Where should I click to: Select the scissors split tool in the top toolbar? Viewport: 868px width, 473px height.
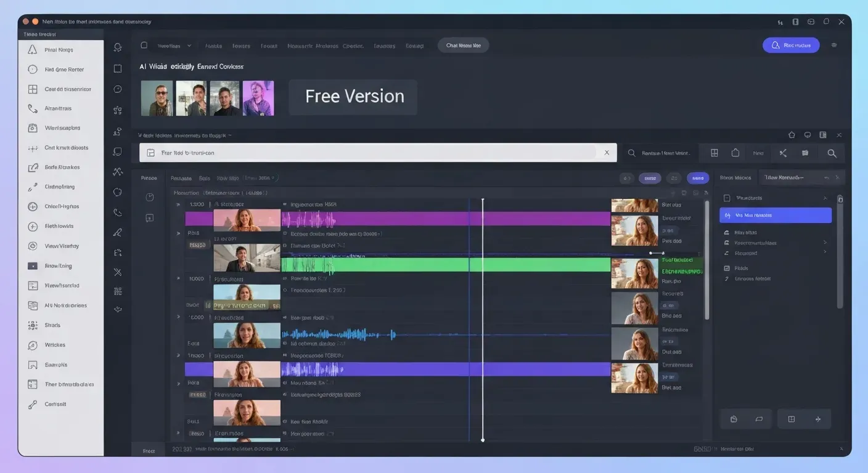(x=783, y=153)
